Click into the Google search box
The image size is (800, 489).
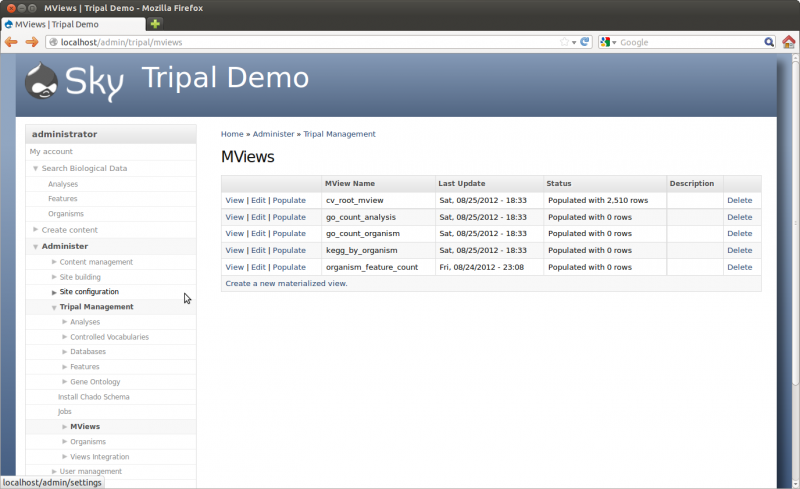pyautogui.click(x=690, y=42)
